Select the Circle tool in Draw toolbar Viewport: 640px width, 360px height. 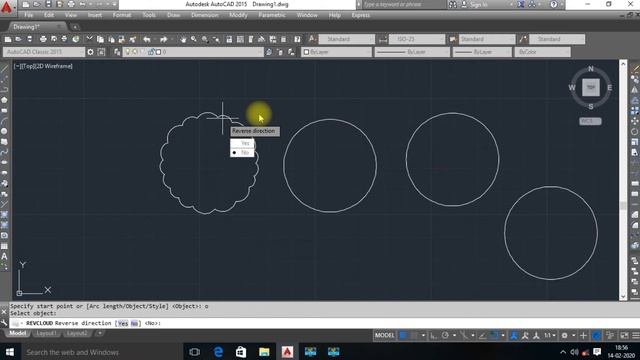[4, 131]
